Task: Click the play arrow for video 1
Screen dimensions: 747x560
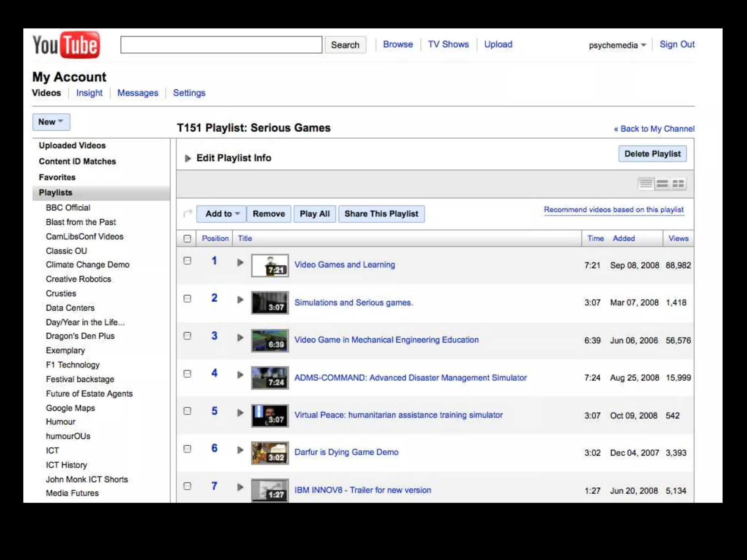Action: (240, 262)
